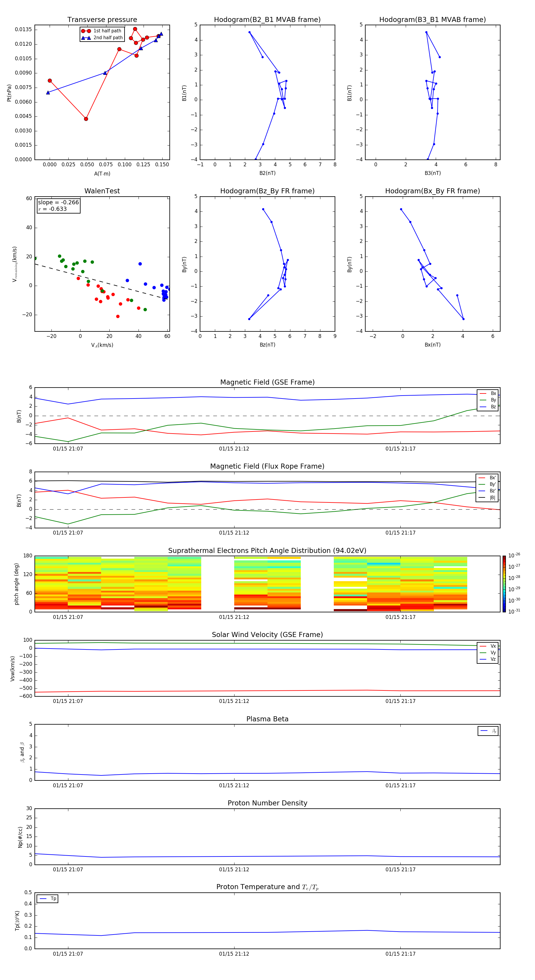Click the lowest red point in Transverse pressure
This screenshot has width=535, height=980.
86,119
